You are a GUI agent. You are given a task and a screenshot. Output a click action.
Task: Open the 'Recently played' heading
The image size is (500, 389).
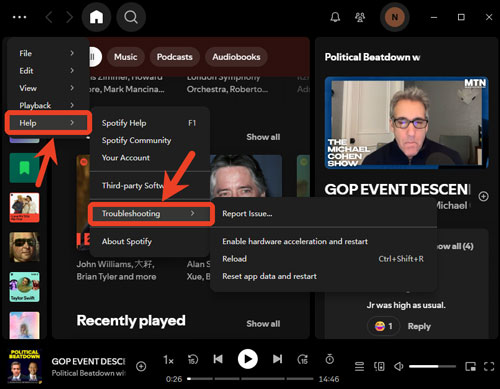131,321
